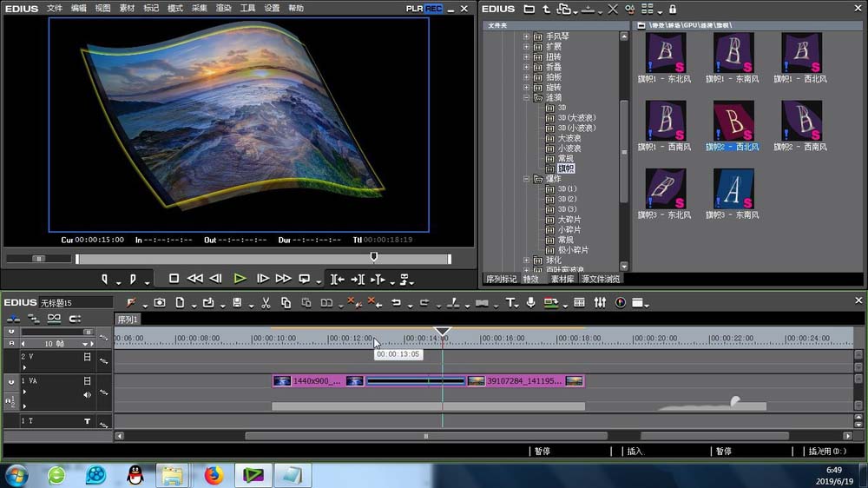
Task: Open the vectorscope icon in timeline toolbar
Action: tap(621, 302)
